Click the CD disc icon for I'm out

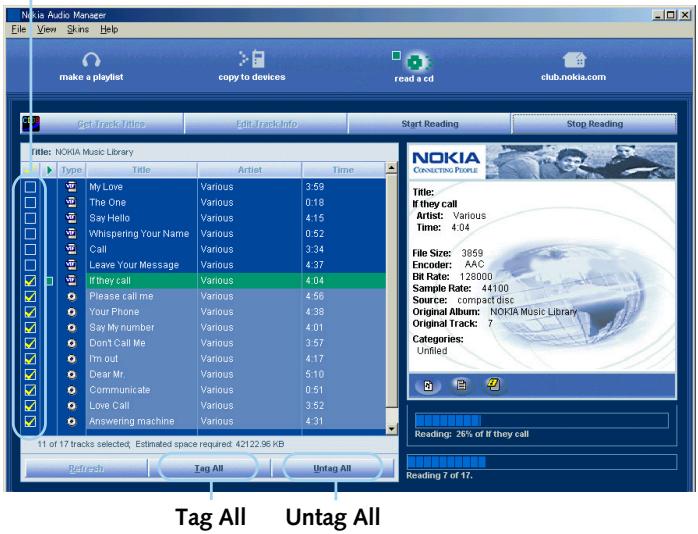coord(71,359)
